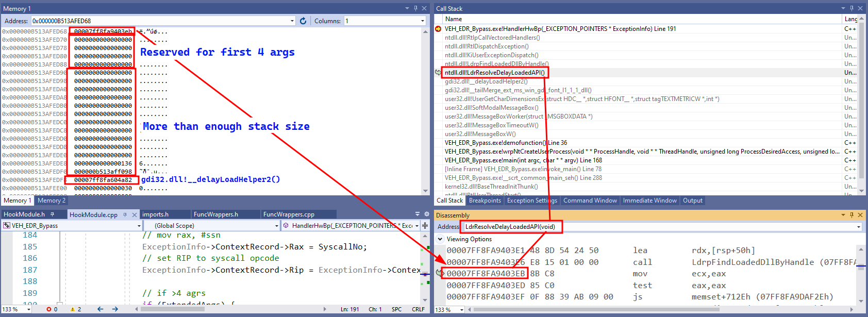The height and width of the screenshot is (317, 868).
Task: Select the main() Line 168 call stack entry
Action: [523, 160]
